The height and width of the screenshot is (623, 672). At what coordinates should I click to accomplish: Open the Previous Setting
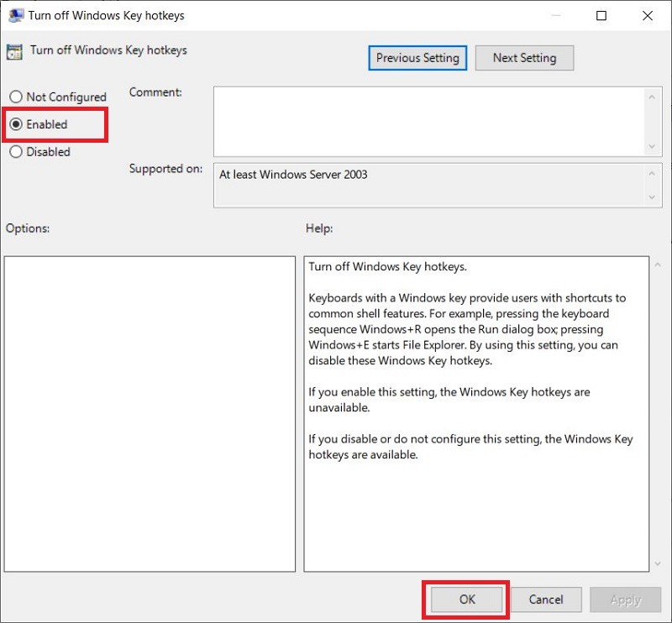pyautogui.click(x=417, y=58)
